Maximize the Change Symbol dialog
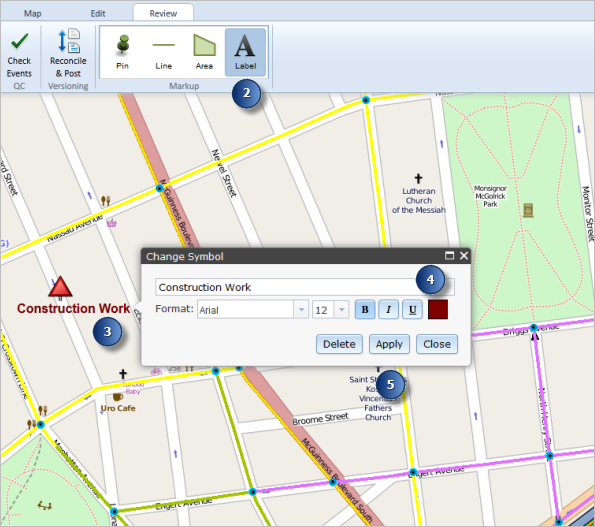Screen dimensions: 595x527 point(449,256)
